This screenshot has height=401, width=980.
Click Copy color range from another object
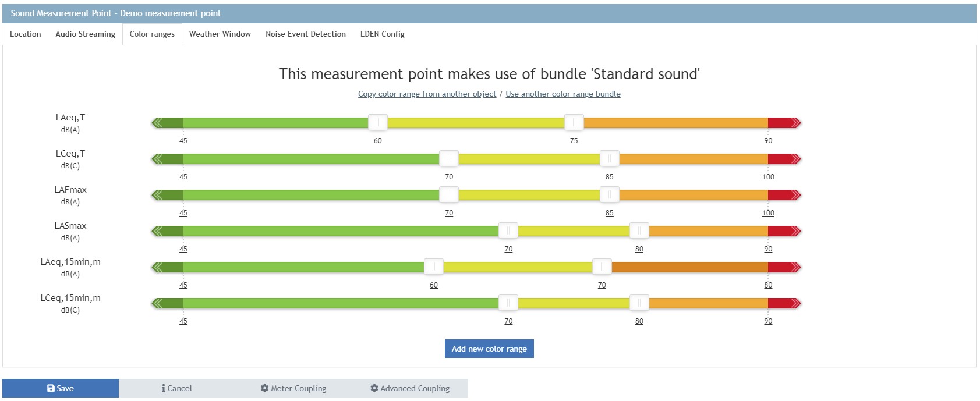427,94
